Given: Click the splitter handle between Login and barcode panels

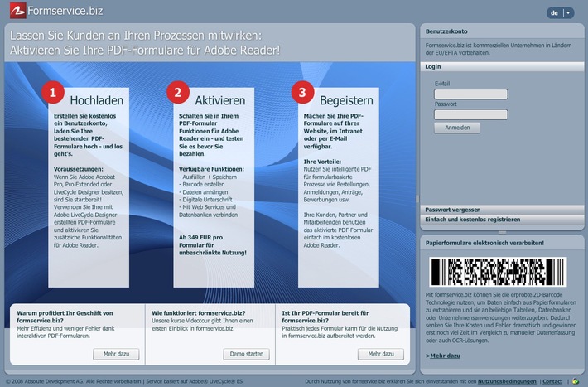Looking at the screenshot, I should 502,232.
